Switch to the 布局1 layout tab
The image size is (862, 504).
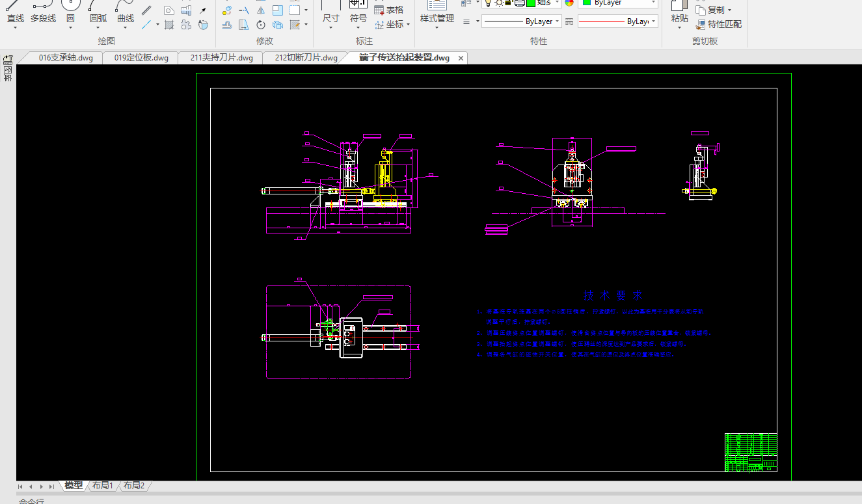pyautogui.click(x=102, y=486)
